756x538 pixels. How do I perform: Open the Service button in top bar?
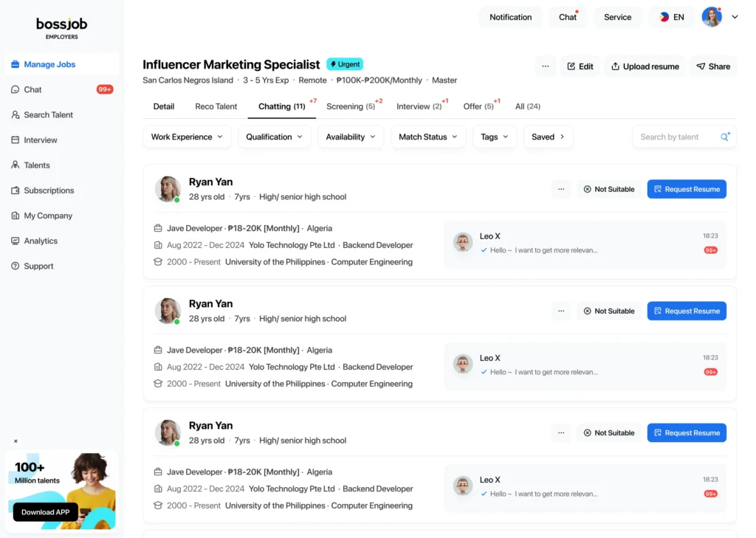(x=618, y=18)
